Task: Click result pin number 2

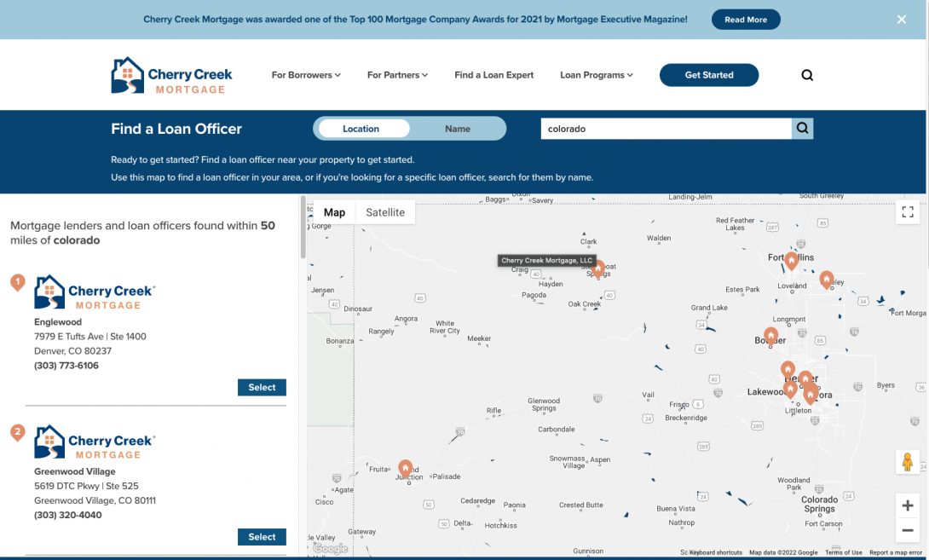Action: coord(18,433)
